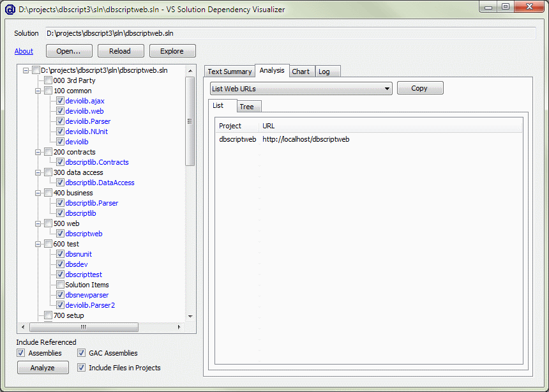Uncheck the deviolib.ajax project
549x392 pixels.
[60, 101]
